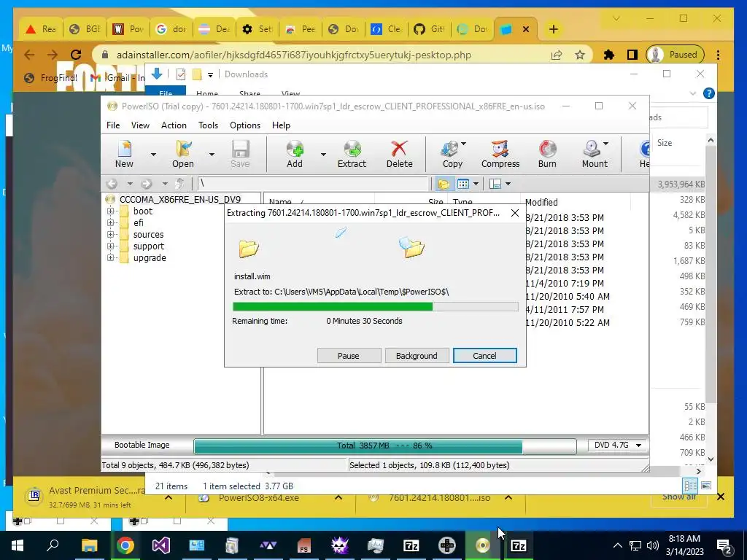This screenshot has width=747, height=560.
Task: Open the notification center icon
Action: [724, 545]
